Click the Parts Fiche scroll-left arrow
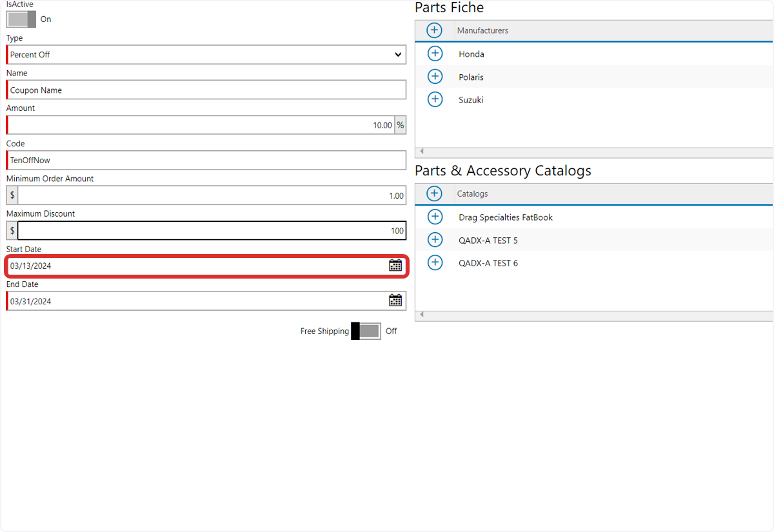This screenshot has width=774, height=532. [x=422, y=152]
